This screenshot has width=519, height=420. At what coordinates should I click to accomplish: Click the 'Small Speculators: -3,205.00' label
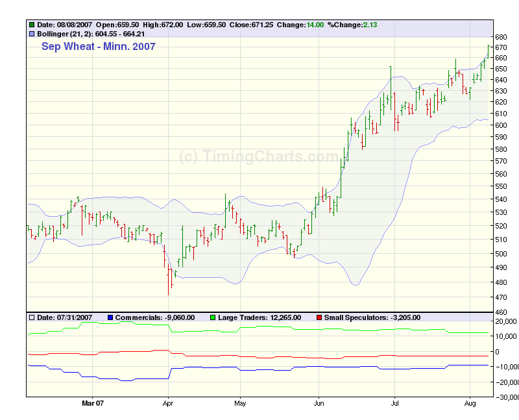pyautogui.click(x=372, y=317)
